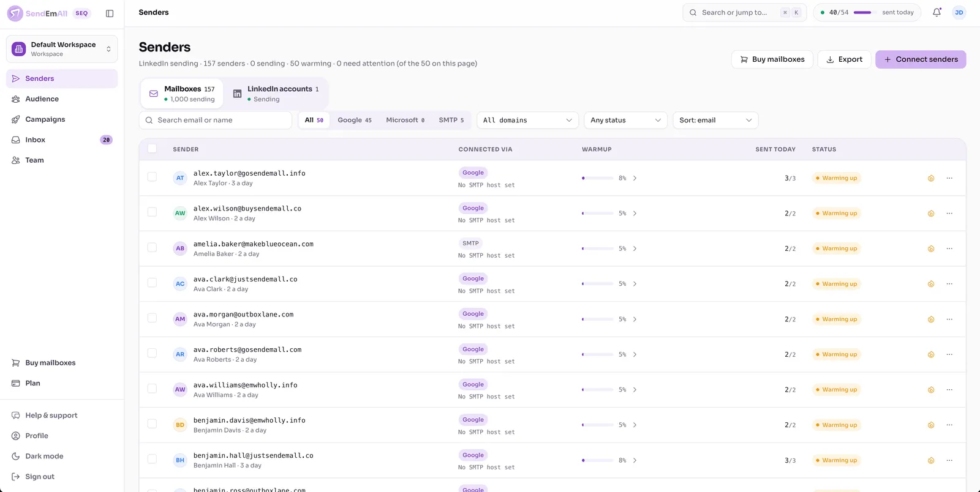
Task: Open more options for alex.wilson row
Action: click(x=949, y=214)
